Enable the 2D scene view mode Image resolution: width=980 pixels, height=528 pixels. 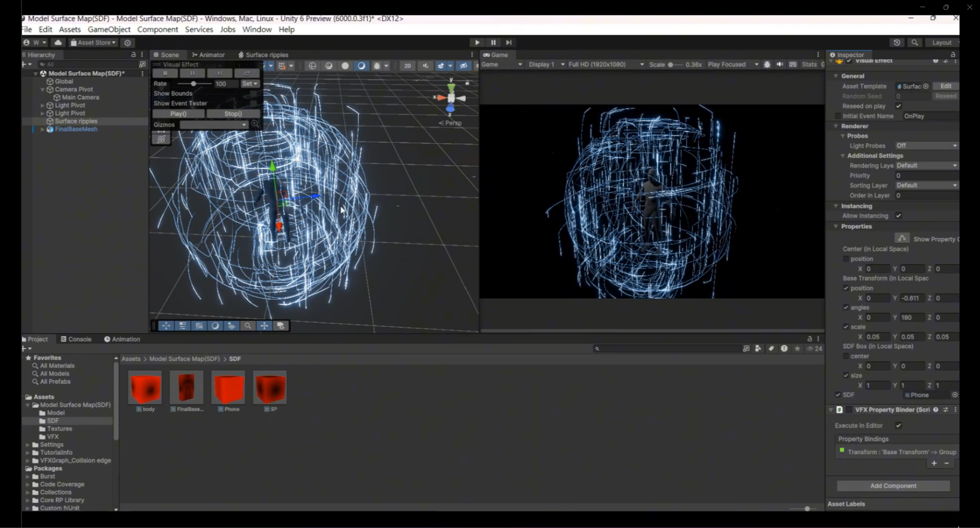(407, 66)
